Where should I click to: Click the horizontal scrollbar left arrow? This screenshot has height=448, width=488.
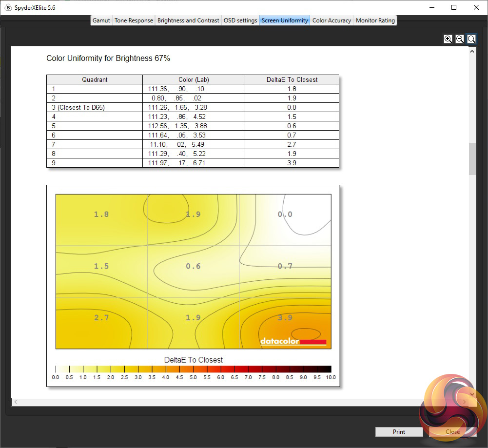click(x=16, y=402)
